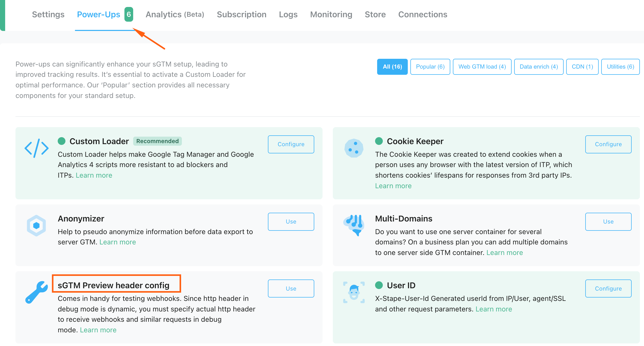Click the Cookie Keeper cookie icon

click(354, 148)
